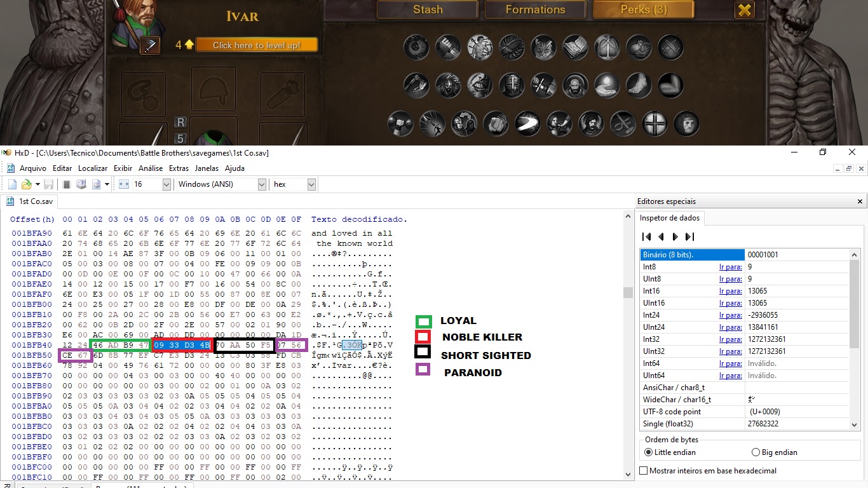Click the data inspector scroll down arrow

[855, 425]
